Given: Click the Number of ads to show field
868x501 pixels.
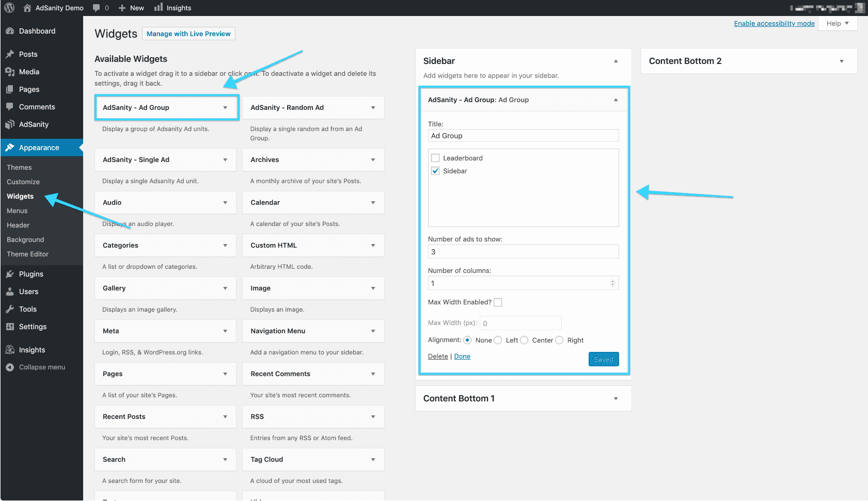Looking at the screenshot, I should click(x=524, y=252).
